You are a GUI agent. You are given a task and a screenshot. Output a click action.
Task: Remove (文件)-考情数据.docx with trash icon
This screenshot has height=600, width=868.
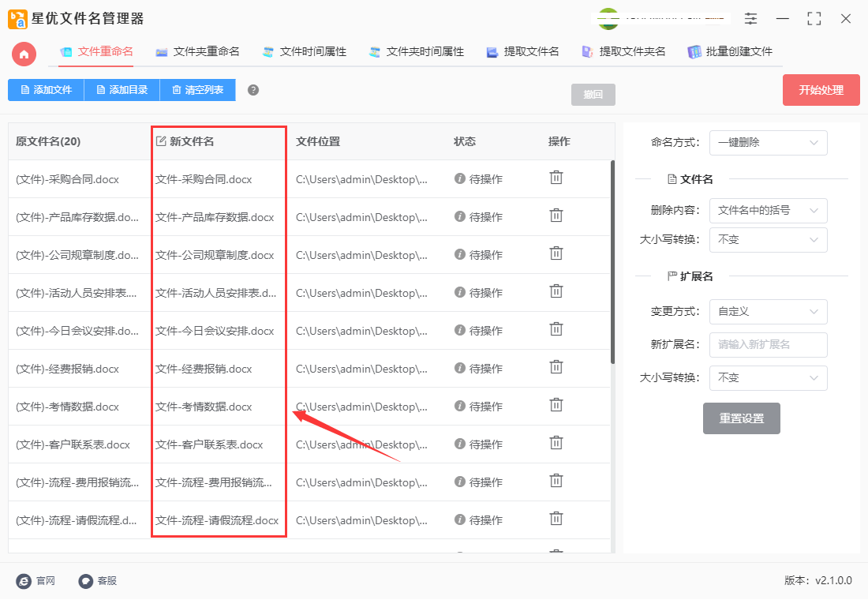(x=556, y=406)
